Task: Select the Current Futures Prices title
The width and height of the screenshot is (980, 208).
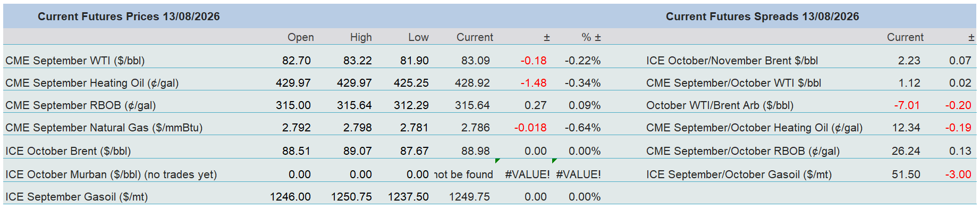Action: (129, 16)
